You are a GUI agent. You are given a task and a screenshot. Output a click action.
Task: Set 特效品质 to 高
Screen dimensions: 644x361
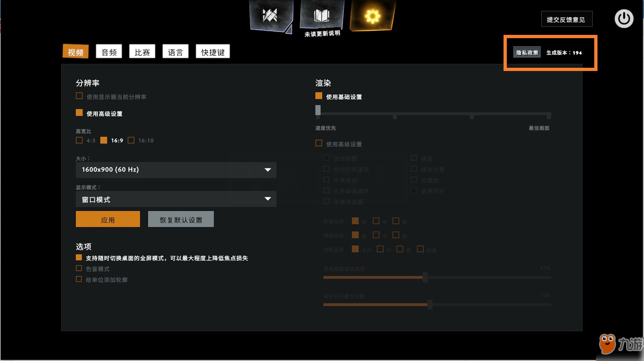pyautogui.click(x=396, y=235)
